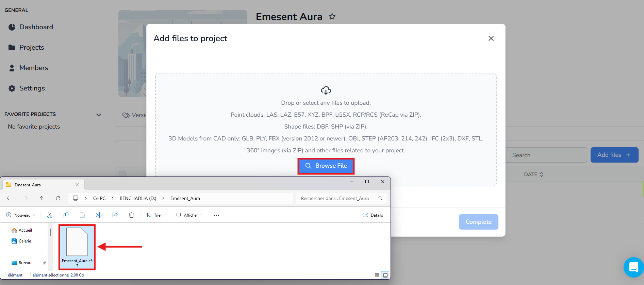Toggle the Détails pane button
The image size is (644, 285).
373,215
